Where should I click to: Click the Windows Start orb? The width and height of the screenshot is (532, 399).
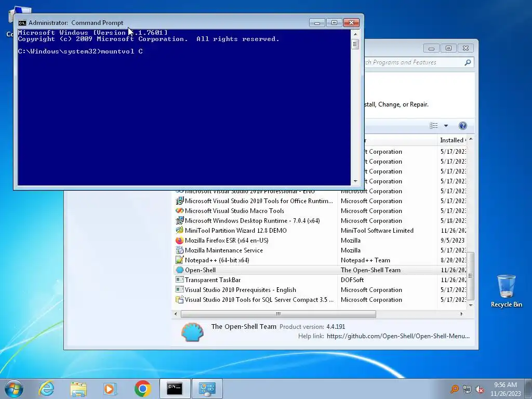14,389
